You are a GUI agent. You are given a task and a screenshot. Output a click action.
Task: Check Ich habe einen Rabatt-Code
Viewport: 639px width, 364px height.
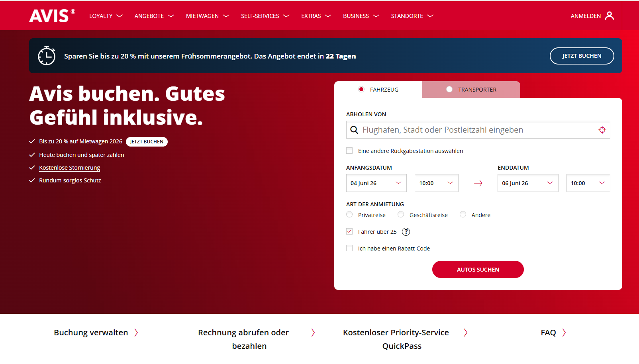pos(349,248)
